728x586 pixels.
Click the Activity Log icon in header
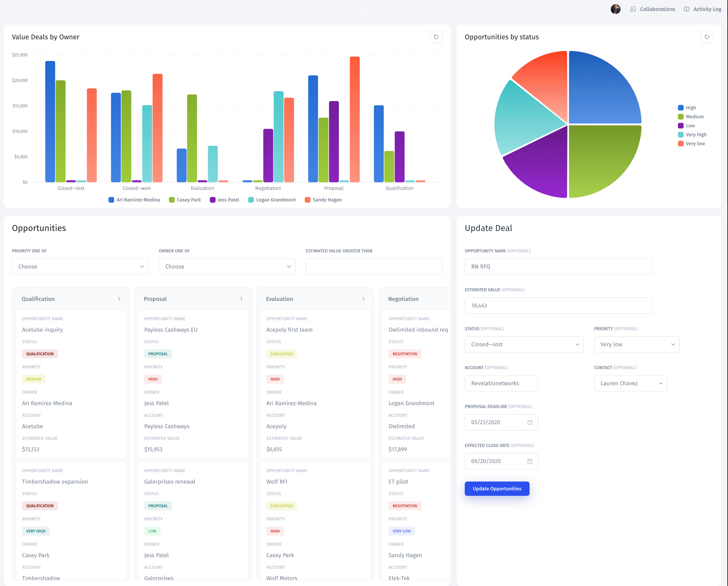(x=688, y=9)
